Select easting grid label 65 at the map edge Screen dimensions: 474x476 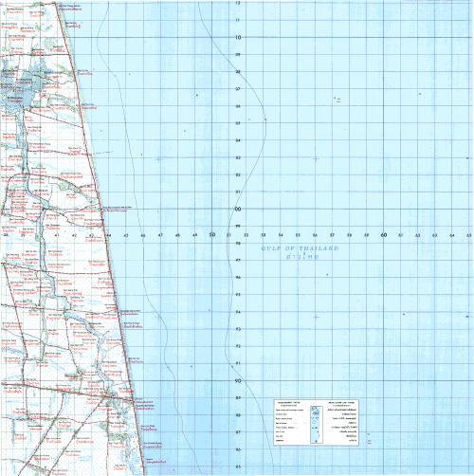[x=469, y=235]
